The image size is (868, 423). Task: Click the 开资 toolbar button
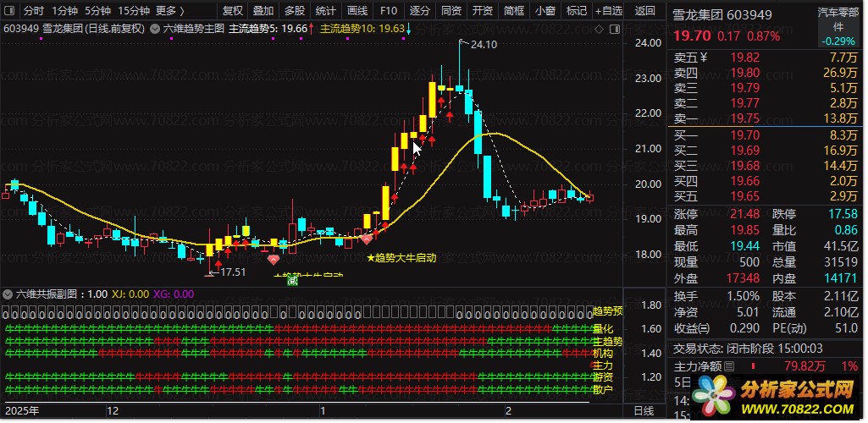point(483,10)
